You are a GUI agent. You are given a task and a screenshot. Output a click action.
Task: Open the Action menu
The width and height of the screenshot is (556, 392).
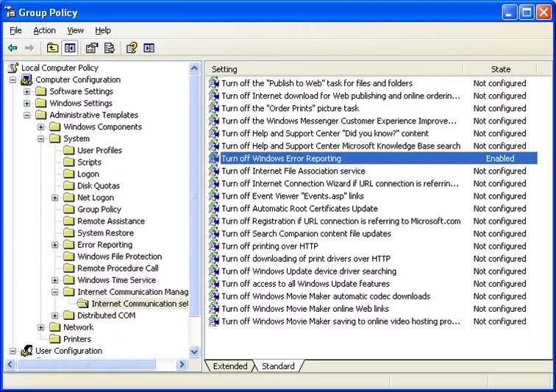click(x=44, y=30)
